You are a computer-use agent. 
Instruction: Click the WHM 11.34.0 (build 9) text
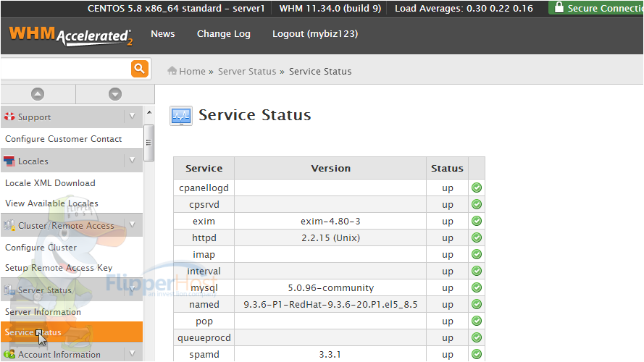click(330, 8)
